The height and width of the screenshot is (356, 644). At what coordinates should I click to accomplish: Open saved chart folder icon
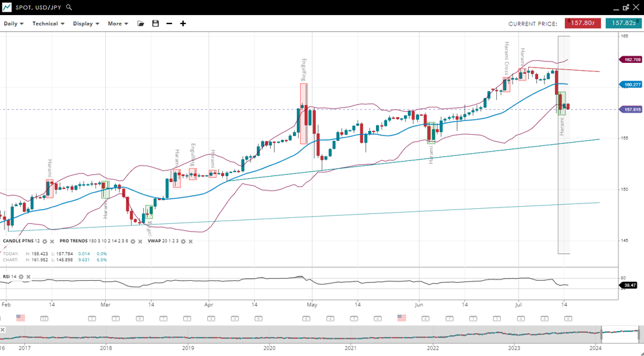pos(141,24)
